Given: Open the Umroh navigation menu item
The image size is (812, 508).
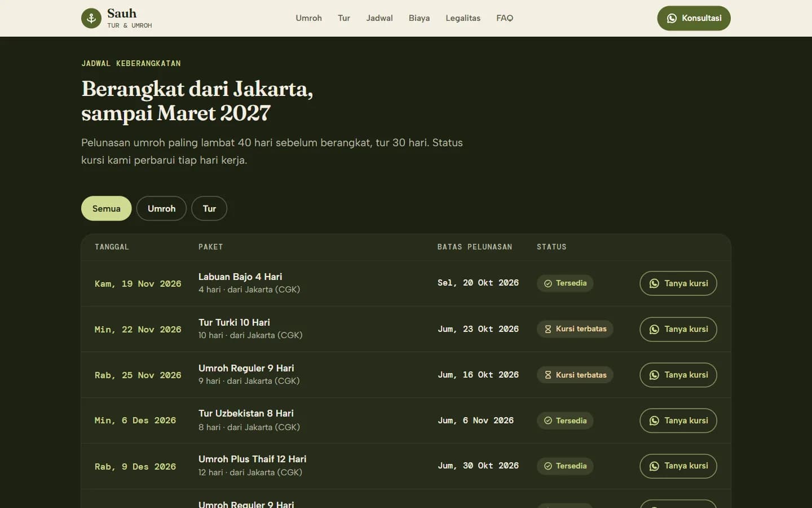Looking at the screenshot, I should (x=309, y=18).
